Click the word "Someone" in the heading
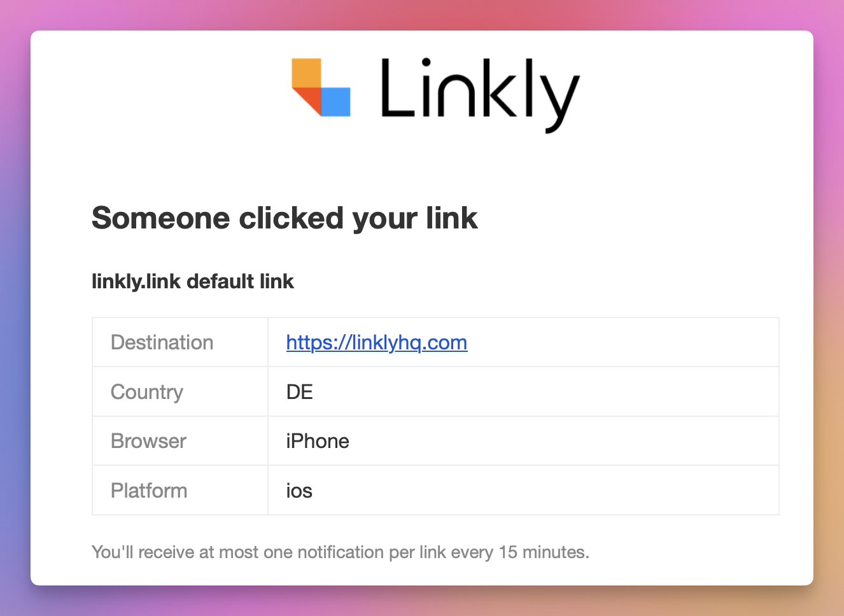Image resolution: width=844 pixels, height=616 pixels. click(x=160, y=218)
